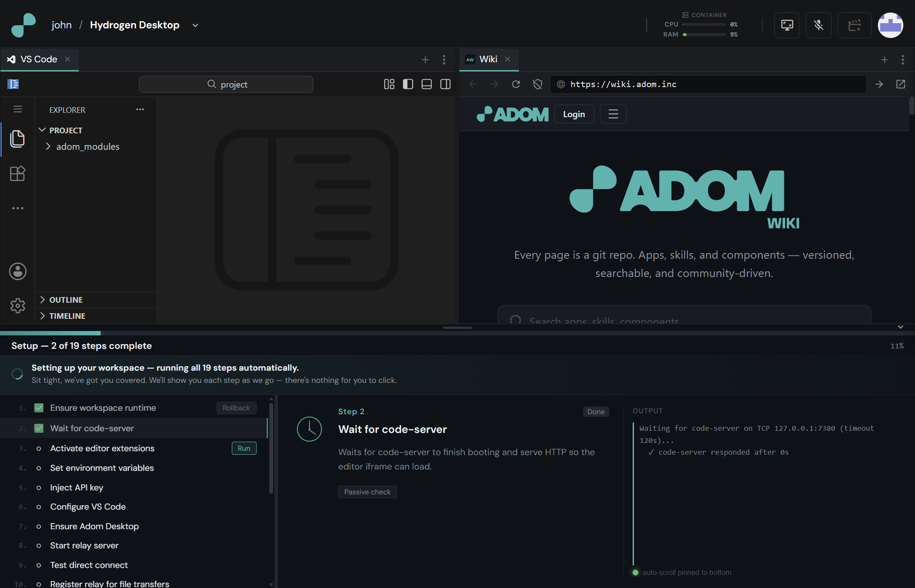Open the Explorer view in the activity bar
915x588 pixels.
[x=17, y=139]
